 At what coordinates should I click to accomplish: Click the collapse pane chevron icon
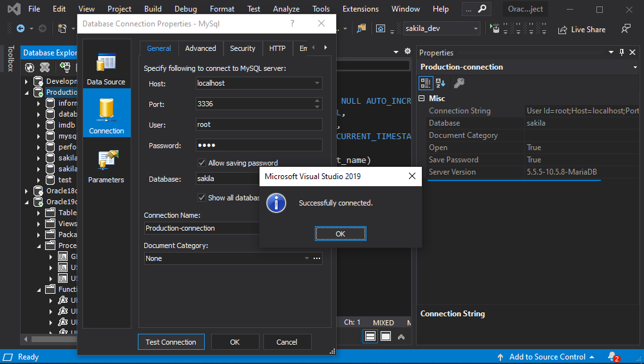401,337
